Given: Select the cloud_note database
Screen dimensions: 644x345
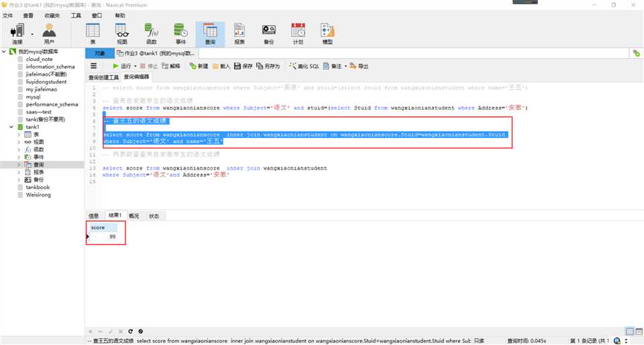Looking at the screenshot, I should 39,59.
